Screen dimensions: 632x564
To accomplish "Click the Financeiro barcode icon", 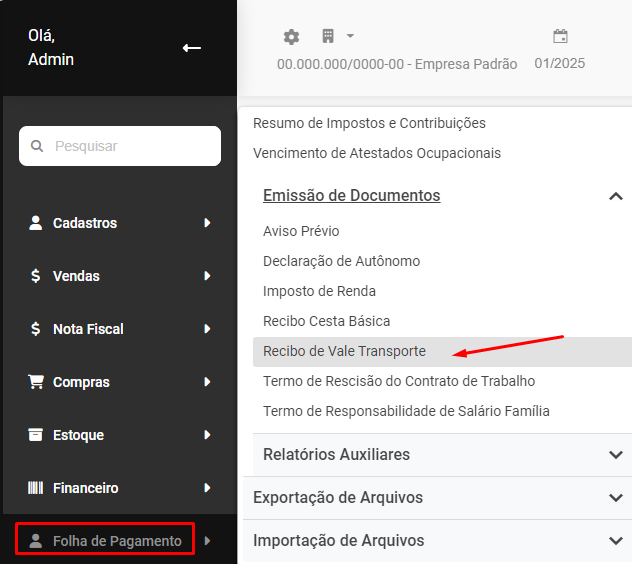I will (36, 488).
